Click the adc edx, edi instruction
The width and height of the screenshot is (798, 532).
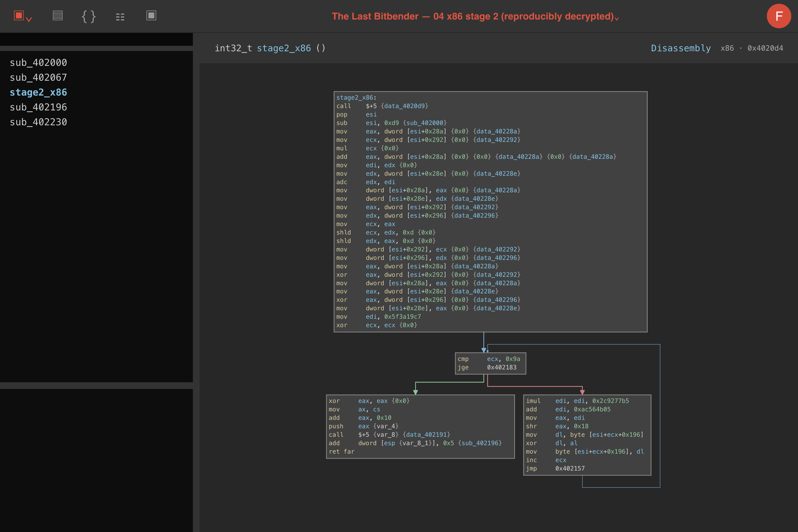click(365, 182)
